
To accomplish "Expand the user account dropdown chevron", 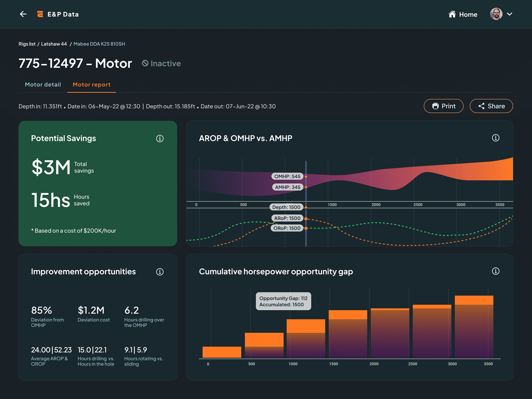I will pyautogui.click(x=509, y=14).
